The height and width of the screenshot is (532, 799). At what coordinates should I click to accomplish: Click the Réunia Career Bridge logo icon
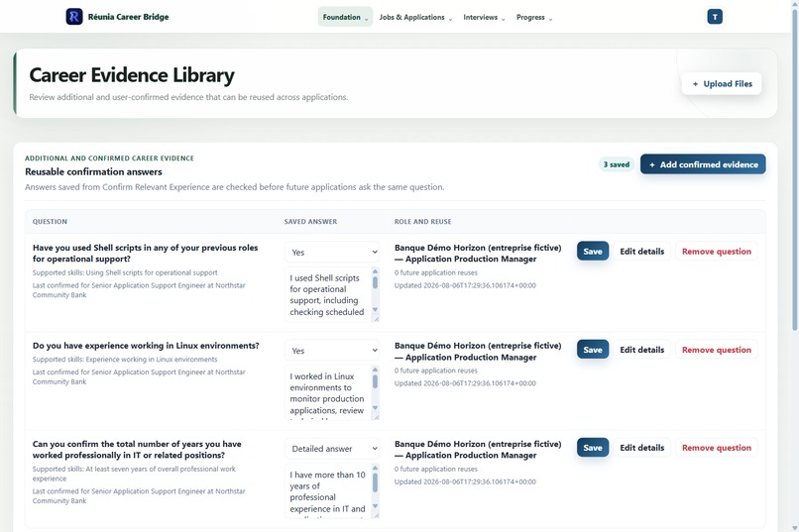click(x=74, y=16)
